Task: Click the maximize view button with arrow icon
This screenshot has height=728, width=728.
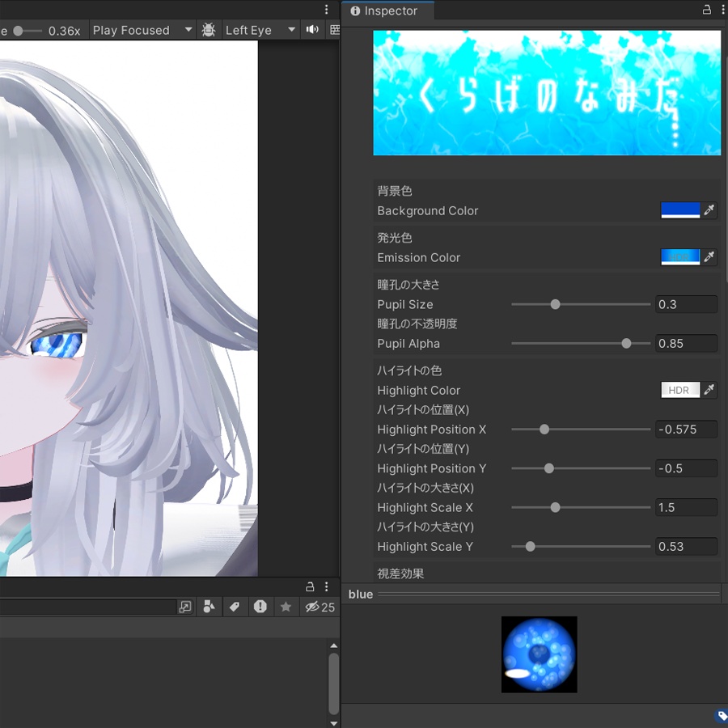Action: [185, 607]
